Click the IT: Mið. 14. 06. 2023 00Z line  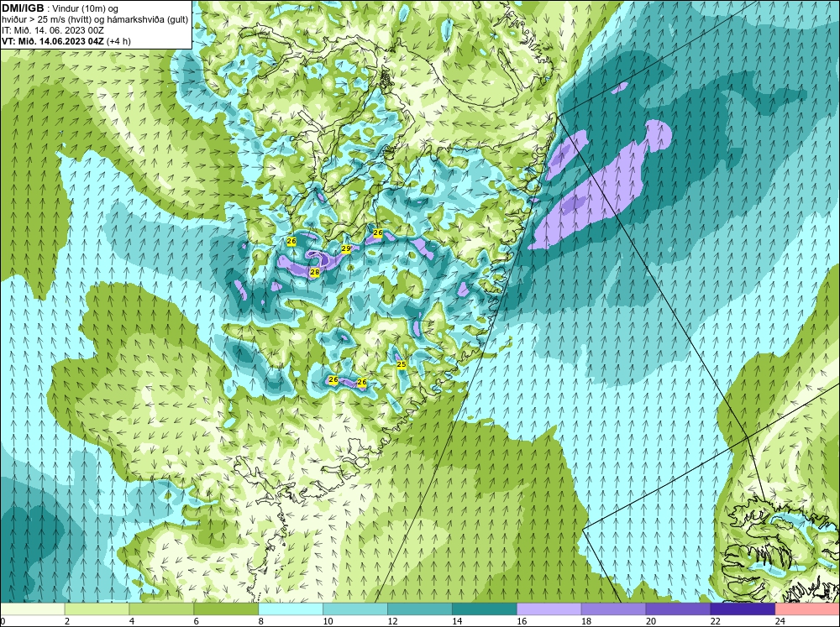pos(53,30)
